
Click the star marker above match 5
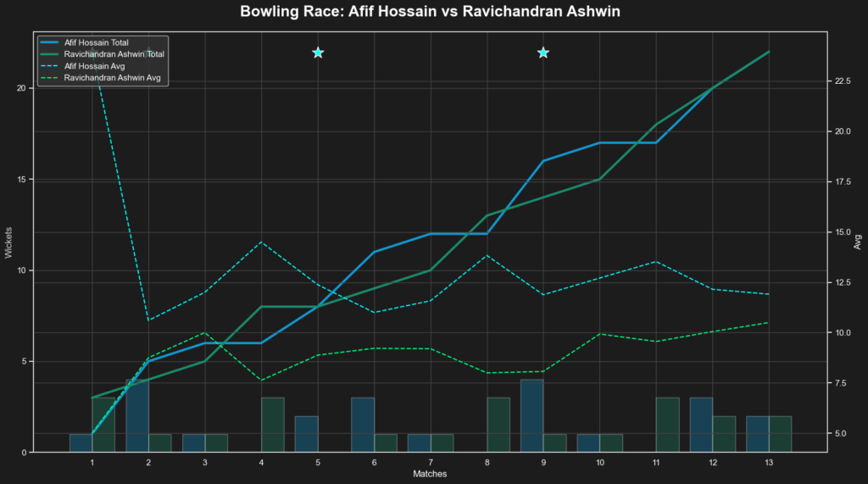318,53
